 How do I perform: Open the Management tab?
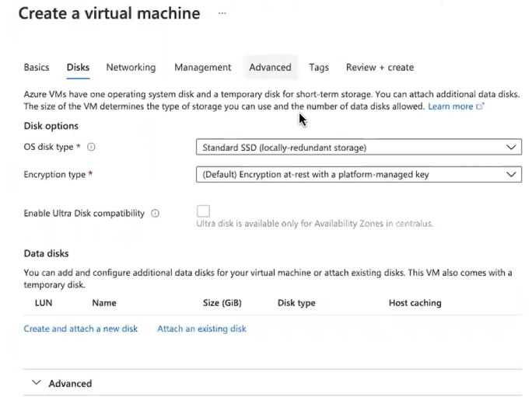202,68
